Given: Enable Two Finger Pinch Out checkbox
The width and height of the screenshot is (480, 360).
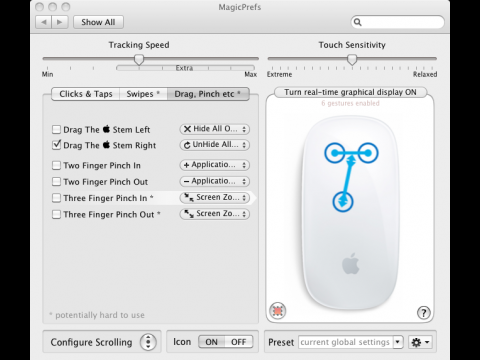Looking at the screenshot, I should pyautogui.click(x=56, y=182).
